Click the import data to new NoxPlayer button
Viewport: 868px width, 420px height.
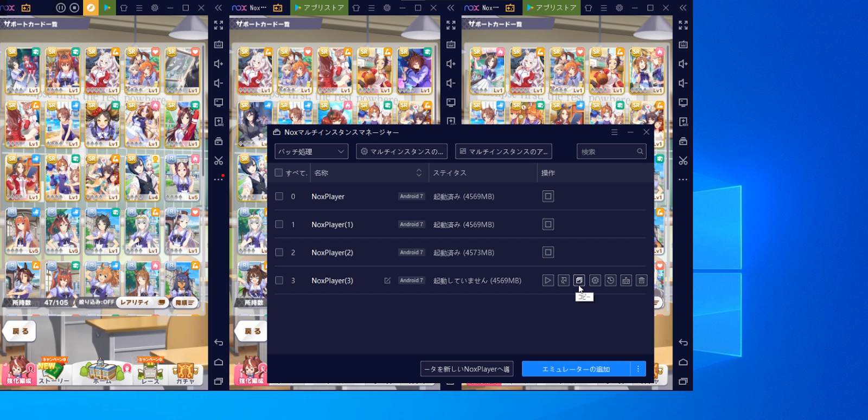(x=467, y=369)
